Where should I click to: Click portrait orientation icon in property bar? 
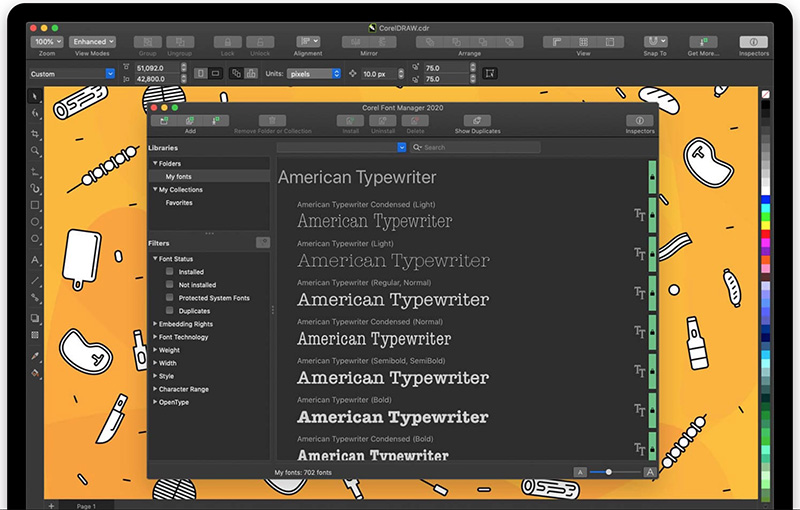click(x=201, y=73)
